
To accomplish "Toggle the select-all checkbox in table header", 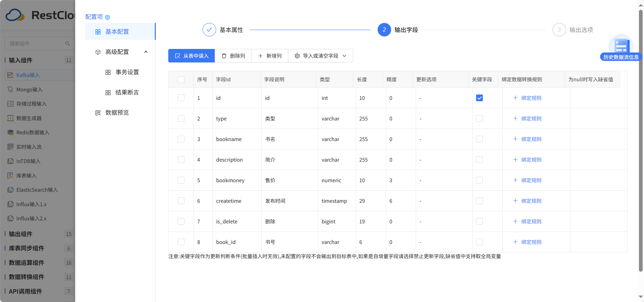I will point(181,80).
